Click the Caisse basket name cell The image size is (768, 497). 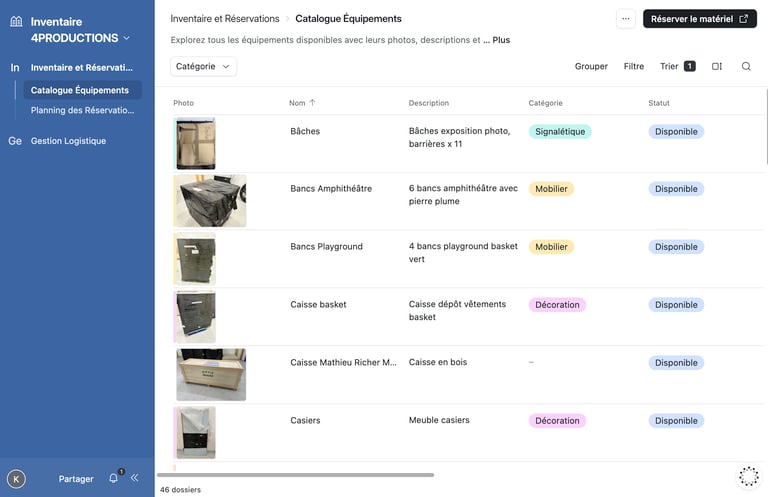(x=318, y=305)
